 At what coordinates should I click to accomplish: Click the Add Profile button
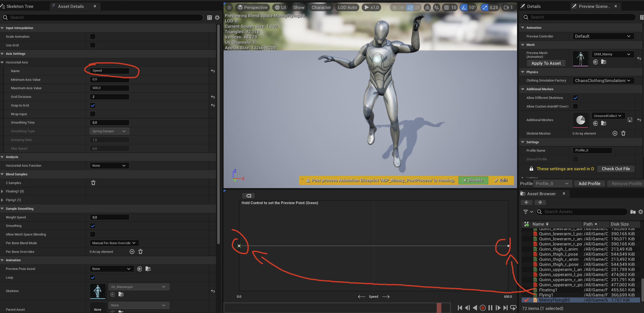[589, 184]
